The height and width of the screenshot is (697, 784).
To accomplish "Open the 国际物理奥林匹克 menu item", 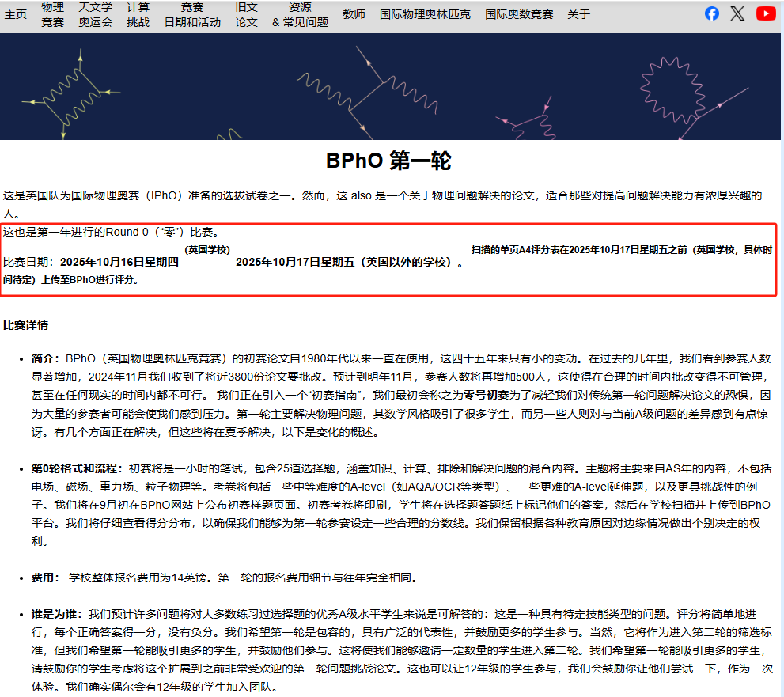I will [425, 14].
